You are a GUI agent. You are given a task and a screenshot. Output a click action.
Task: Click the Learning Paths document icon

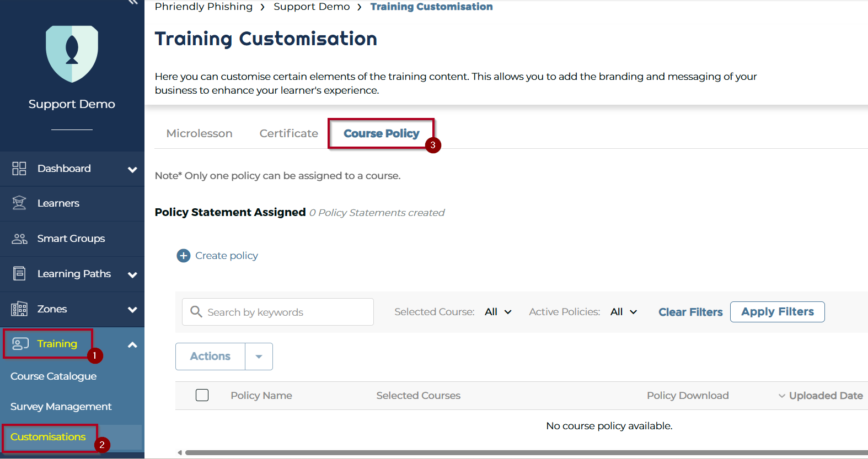click(19, 274)
